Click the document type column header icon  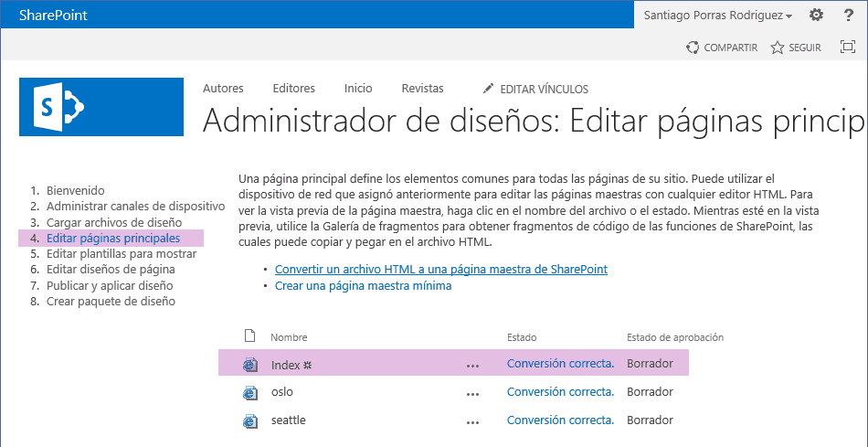pos(250,336)
